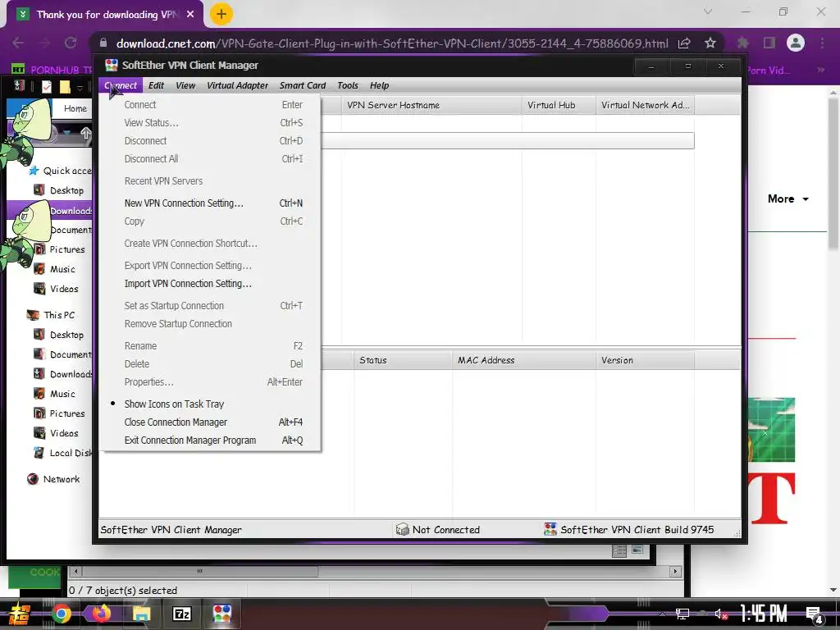This screenshot has height=630, width=840.
Task: Switch Explorer to large icons view
Action: pos(637,550)
